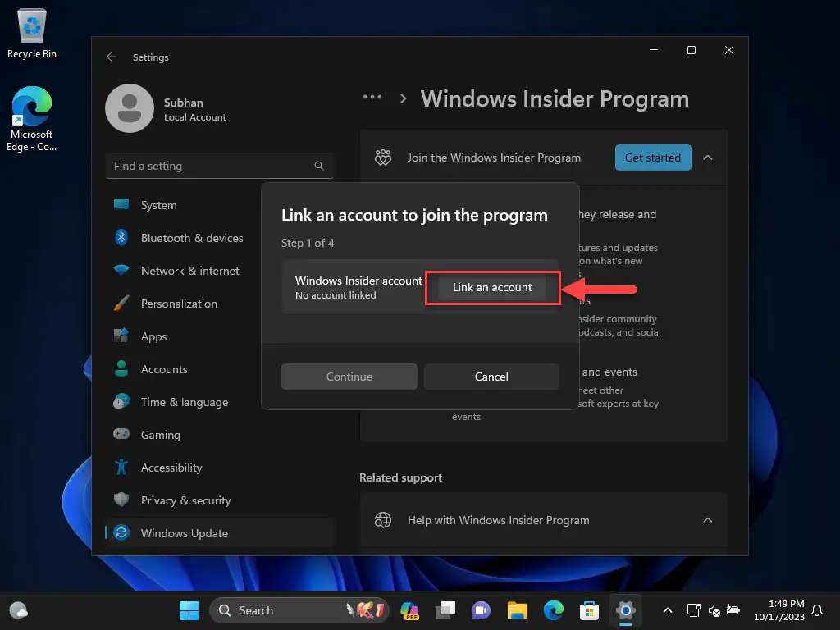This screenshot has height=630, width=840.
Task: Launch Microsoft Edge from the taskbar
Action: (x=554, y=610)
